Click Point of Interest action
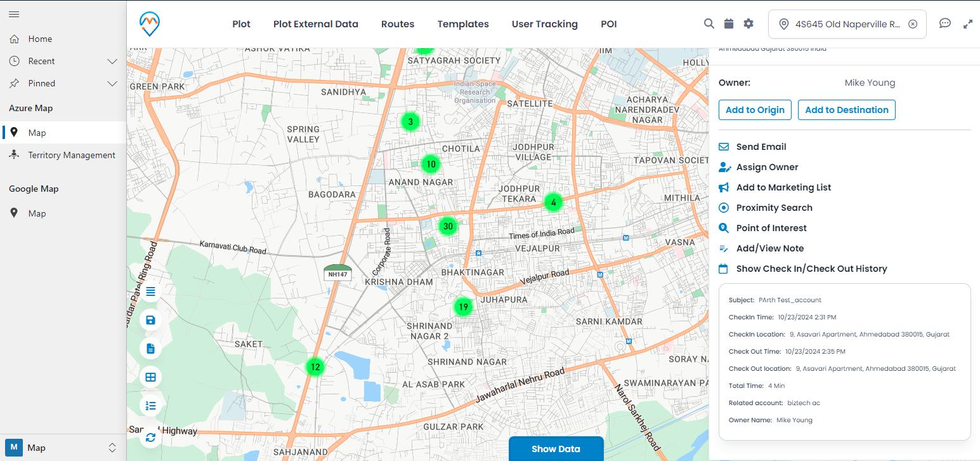The height and width of the screenshot is (461, 980). [771, 228]
